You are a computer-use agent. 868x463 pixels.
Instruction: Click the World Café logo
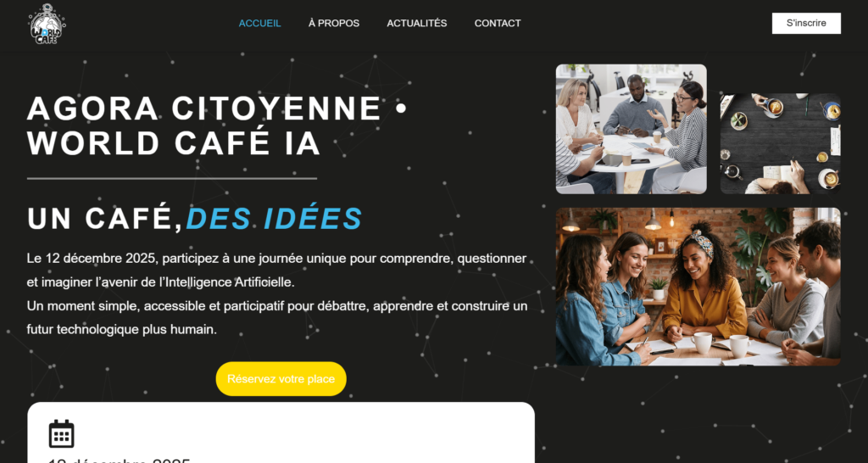[47, 24]
